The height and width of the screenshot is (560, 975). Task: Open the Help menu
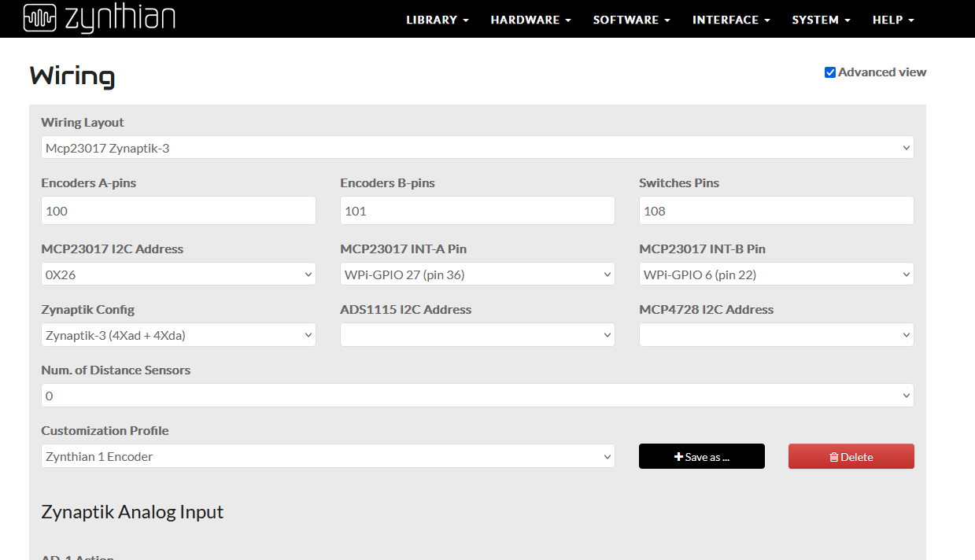893,20
